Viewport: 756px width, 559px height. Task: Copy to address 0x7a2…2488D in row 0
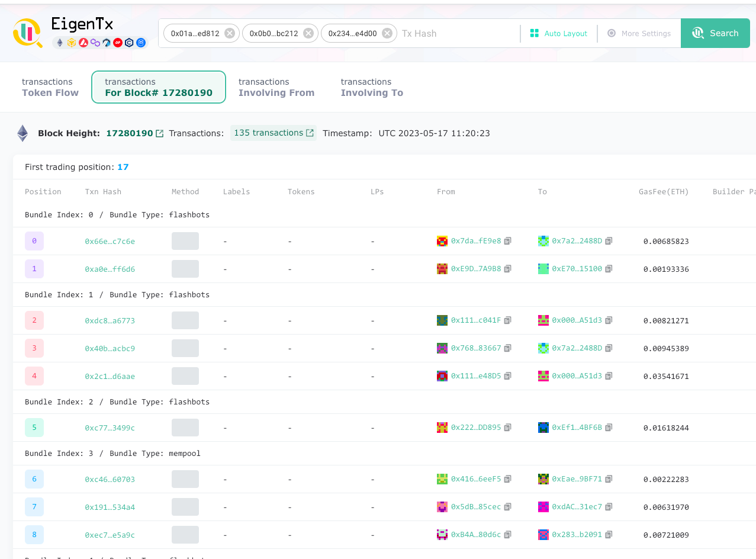(609, 241)
